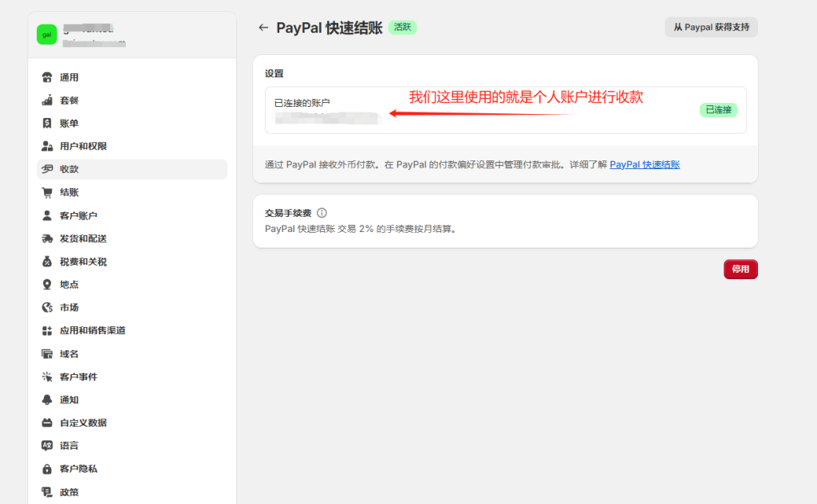Open the 地点 location pin icon
The height and width of the screenshot is (504, 817).
tap(48, 284)
